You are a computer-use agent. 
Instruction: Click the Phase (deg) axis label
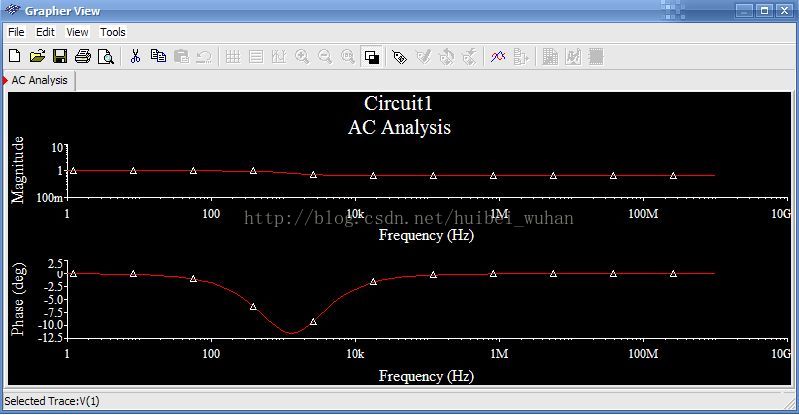[x=18, y=299]
